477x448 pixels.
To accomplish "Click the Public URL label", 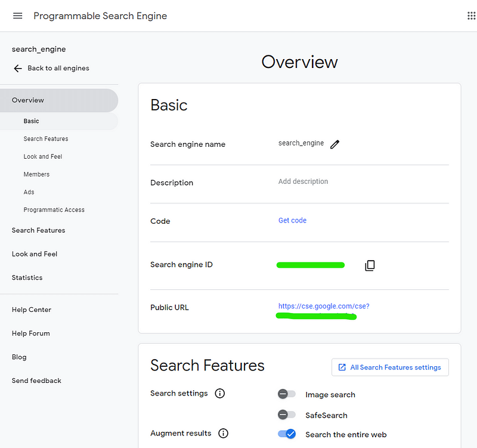I will (x=169, y=307).
